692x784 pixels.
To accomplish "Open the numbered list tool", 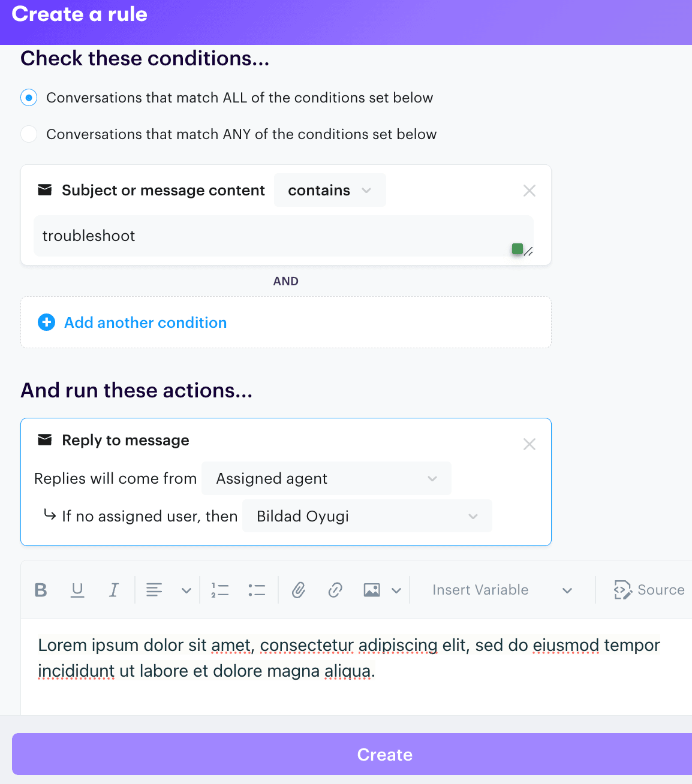I will coord(220,590).
